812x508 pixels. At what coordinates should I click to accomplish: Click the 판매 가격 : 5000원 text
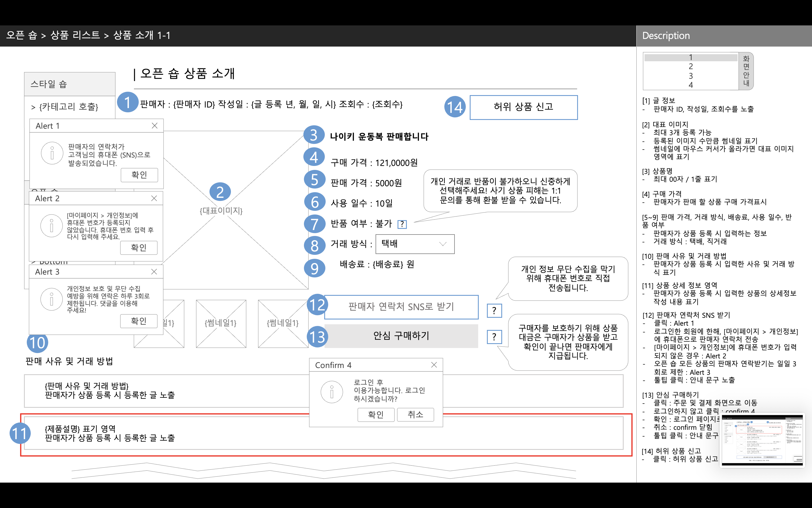[366, 183]
